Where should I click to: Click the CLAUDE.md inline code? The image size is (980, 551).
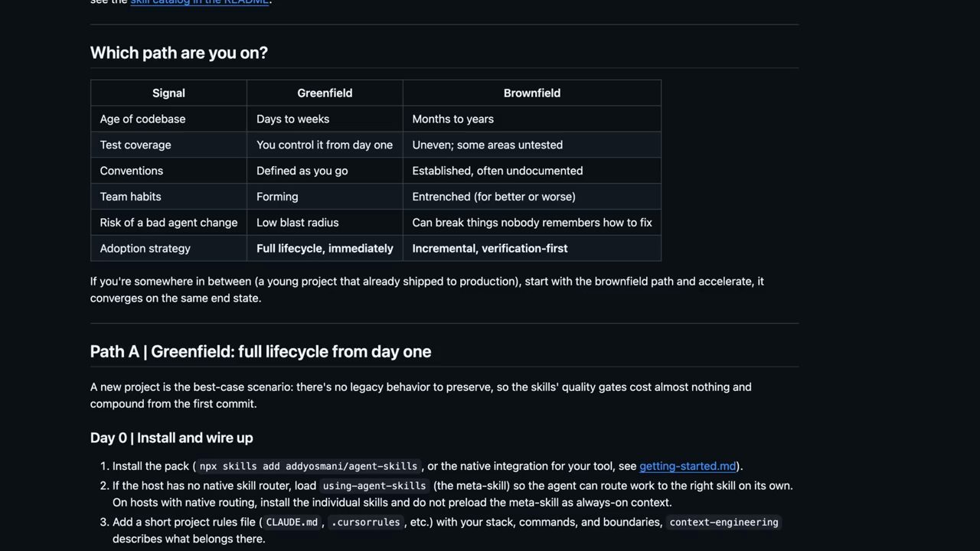coord(292,522)
